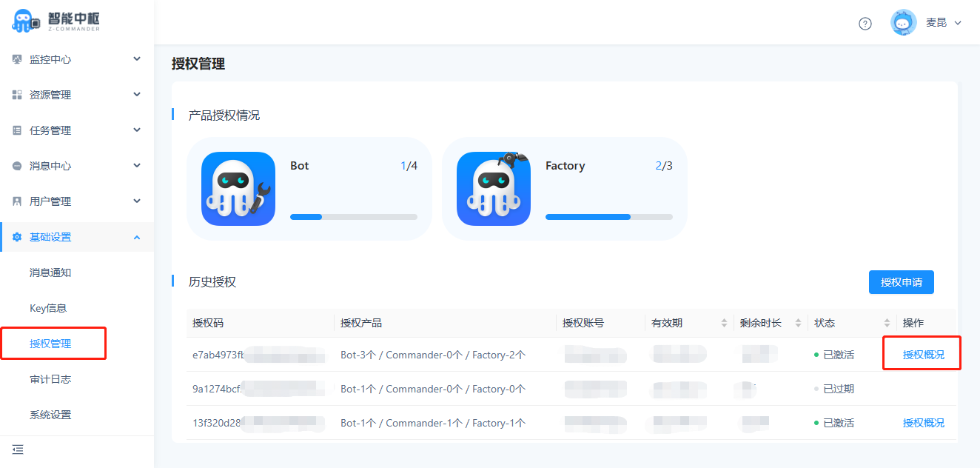
Task: Click the 消息中心 chat bubble icon
Action: (x=17, y=166)
